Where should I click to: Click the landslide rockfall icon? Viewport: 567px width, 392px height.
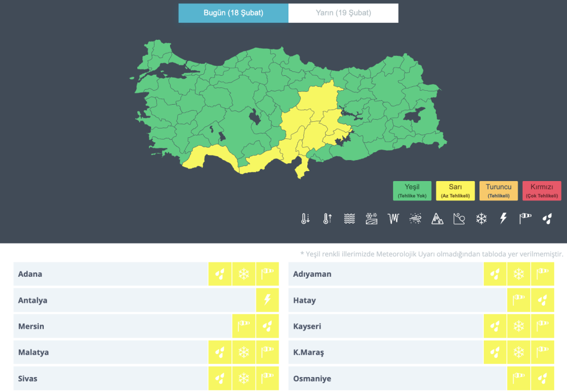(459, 219)
